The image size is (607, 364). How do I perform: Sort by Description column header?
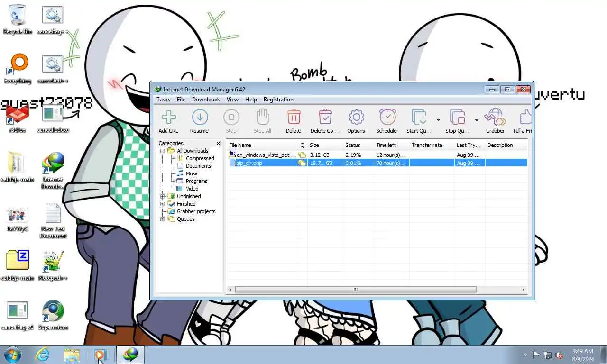pos(506,145)
